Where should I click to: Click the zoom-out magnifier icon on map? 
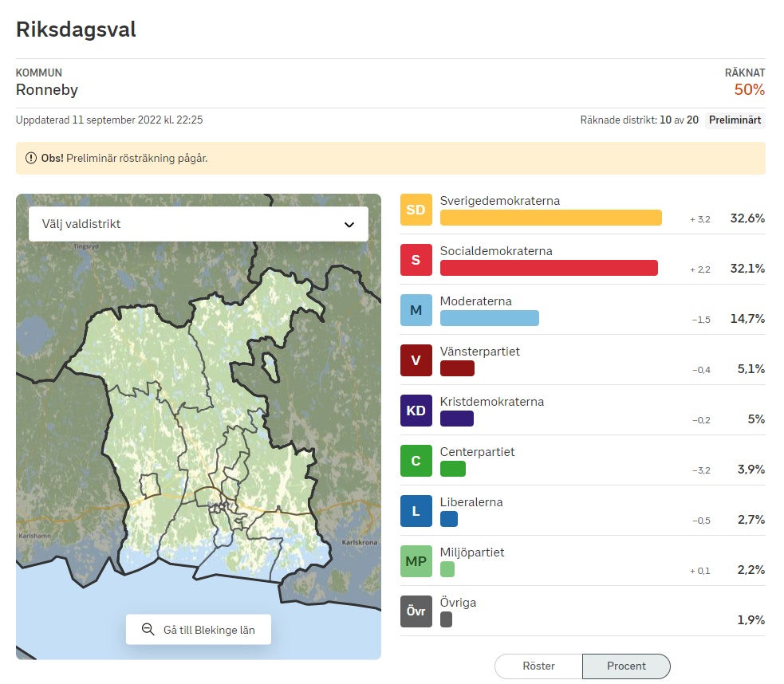pyautogui.click(x=148, y=630)
